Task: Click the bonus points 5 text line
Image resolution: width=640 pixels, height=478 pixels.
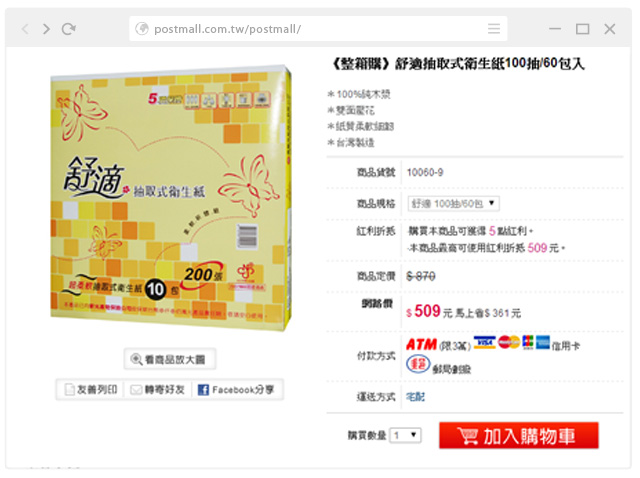Action: [471, 231]
